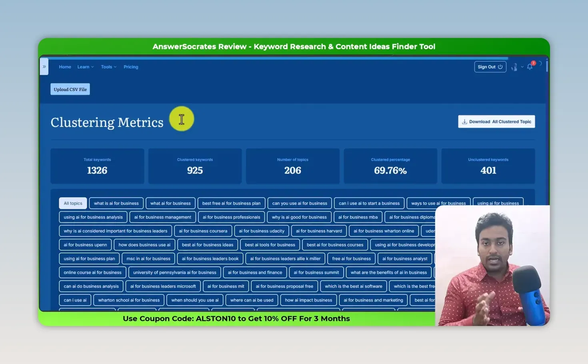588x364 pixels.
Task: Click the page vertical scrollbar
Action: click(546, 66)
